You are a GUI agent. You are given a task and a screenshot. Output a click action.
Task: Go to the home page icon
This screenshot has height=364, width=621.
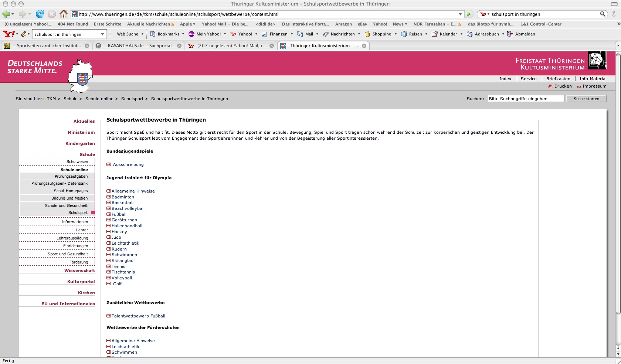(64, 14)
